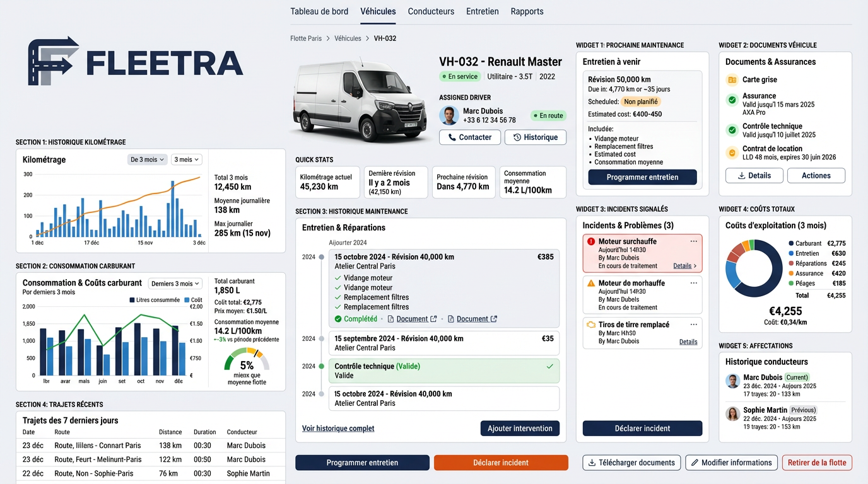
Task: Click the orange Déclarer incident button
Action: pyautogui.click(x=501, y=463)
